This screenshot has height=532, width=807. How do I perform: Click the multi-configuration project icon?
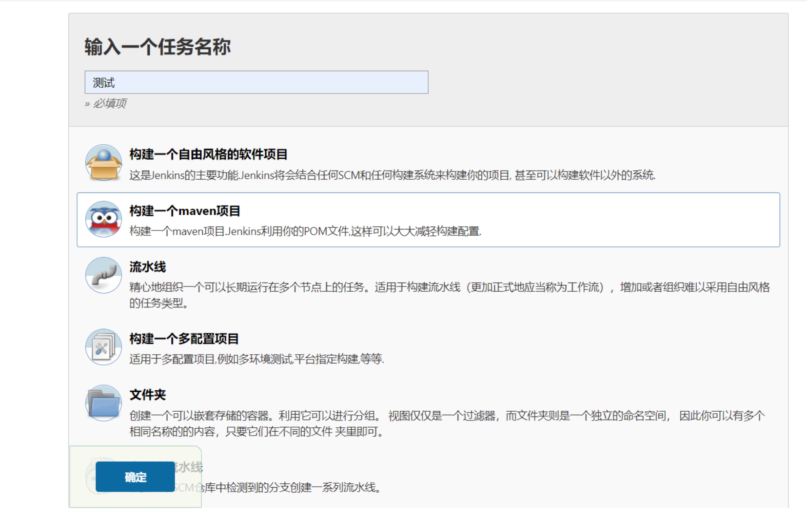point(103,347)
